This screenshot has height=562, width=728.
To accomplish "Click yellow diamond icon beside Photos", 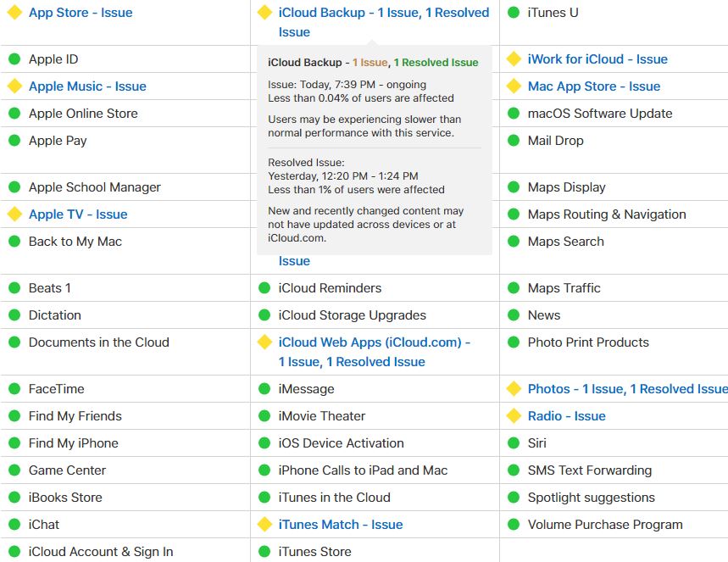I will coord(514,389).
